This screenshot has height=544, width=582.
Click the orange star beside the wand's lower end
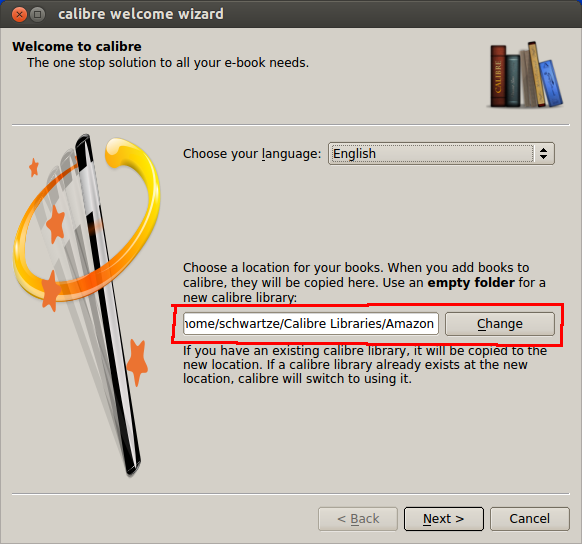[137, 362]
